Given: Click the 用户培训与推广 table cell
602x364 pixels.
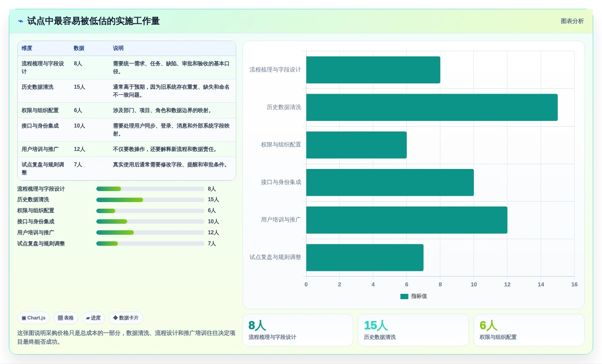Looking at the screenshot, I should 43,149.
